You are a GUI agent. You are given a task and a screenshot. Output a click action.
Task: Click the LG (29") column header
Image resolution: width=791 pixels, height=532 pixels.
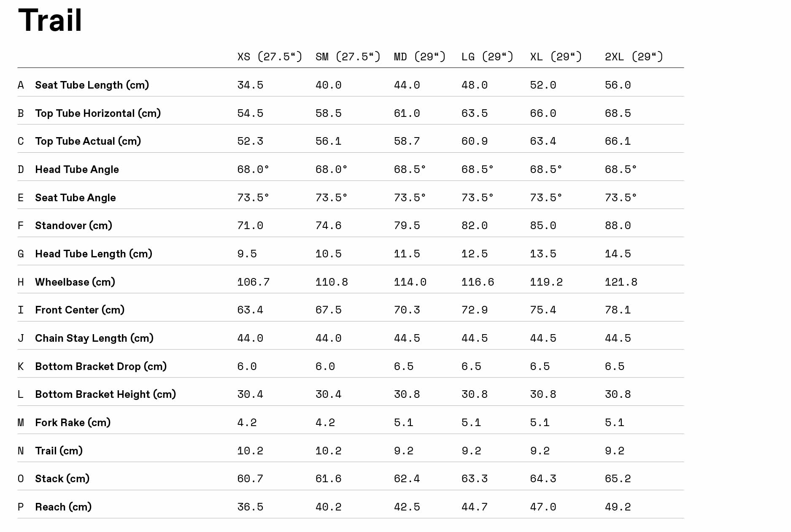(487, 57)
